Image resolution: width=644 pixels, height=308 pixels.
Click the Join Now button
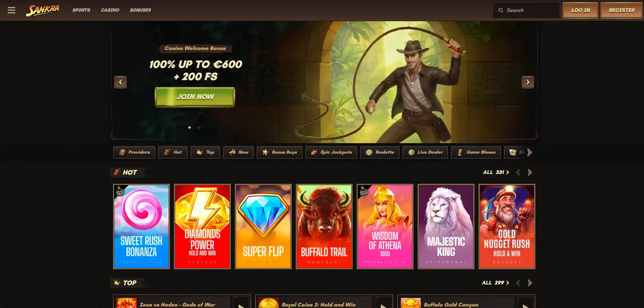pyautogui.click(x=195, y=97)
